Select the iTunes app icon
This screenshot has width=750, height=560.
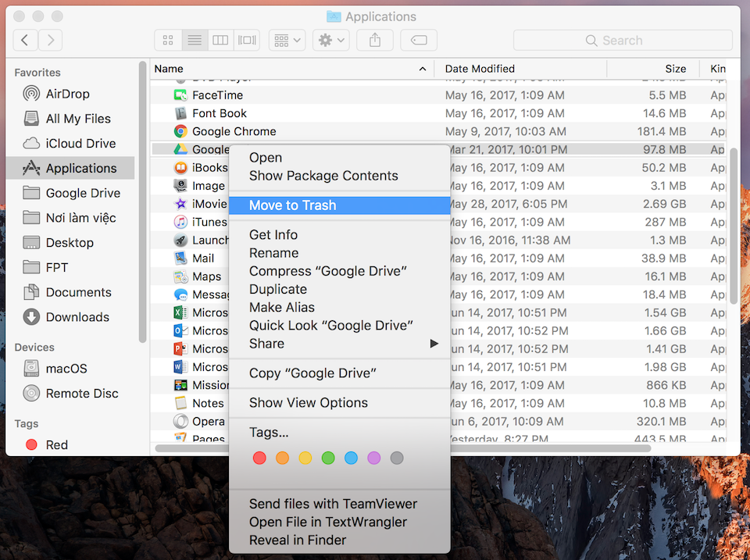(180, 223)
